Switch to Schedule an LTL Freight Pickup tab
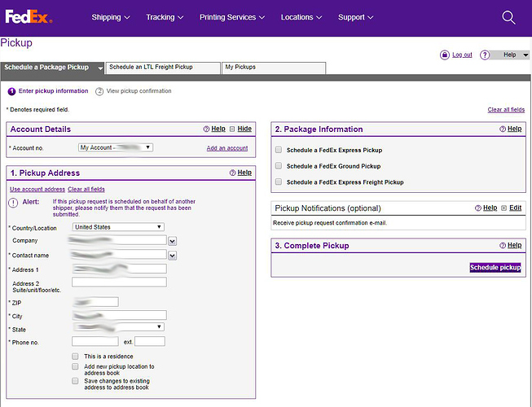532x407 pixels. [163, 68]
